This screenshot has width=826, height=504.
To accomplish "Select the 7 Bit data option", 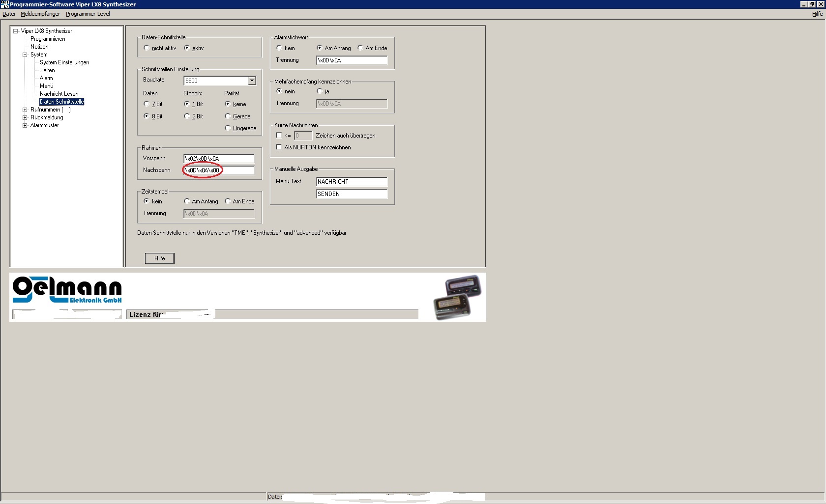I will click(147, 104).
